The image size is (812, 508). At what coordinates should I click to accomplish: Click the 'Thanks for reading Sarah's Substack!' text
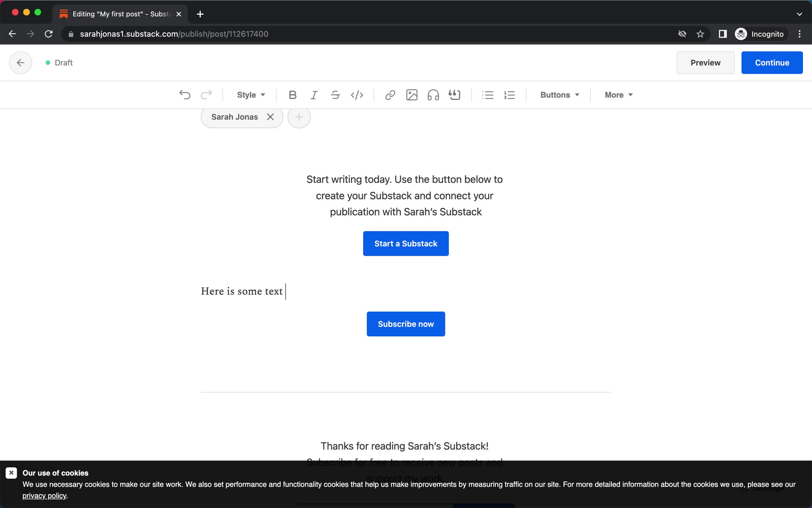[x=404, y=446]
